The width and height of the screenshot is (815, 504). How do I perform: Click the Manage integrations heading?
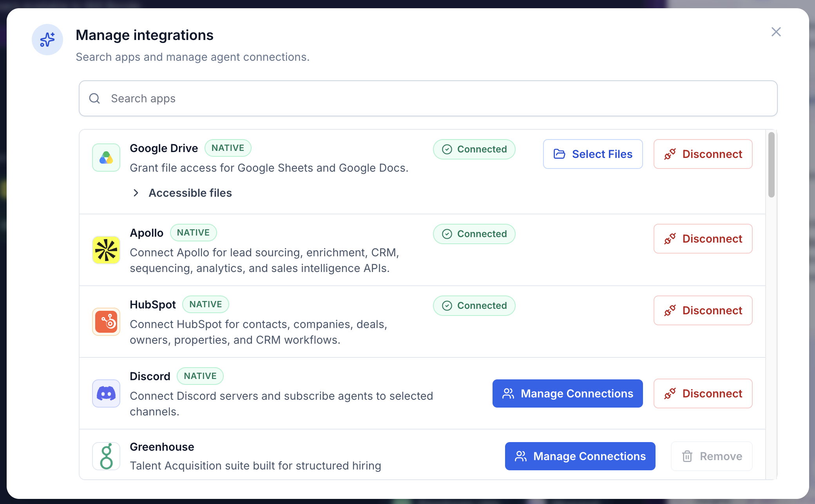coord(145,35)
